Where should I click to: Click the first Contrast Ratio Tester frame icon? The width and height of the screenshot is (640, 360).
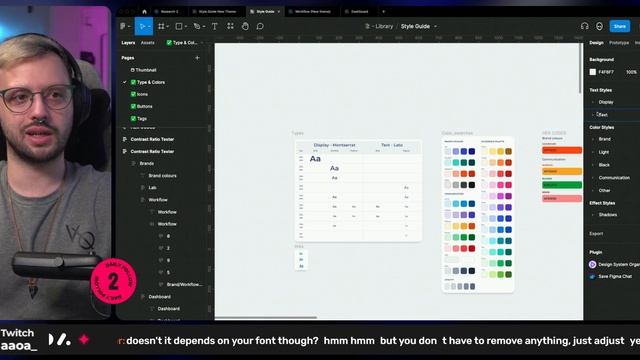(x=124, y=139)
